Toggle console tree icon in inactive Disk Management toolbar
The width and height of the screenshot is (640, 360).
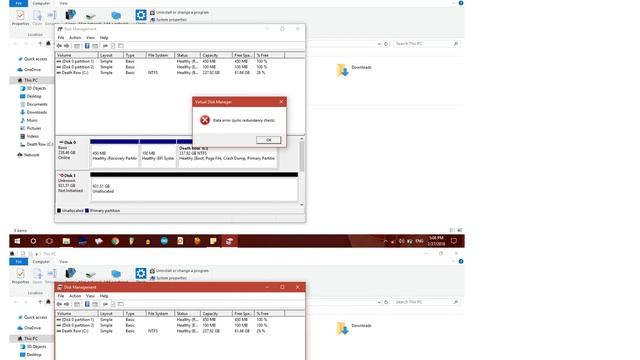pyautogui.click(x=77, y=46)
